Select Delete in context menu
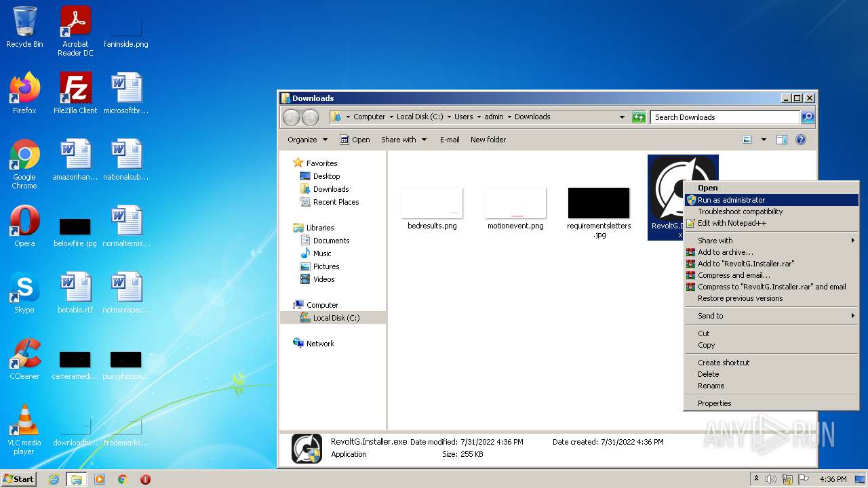Screen dimensions: 868x488 click(x=772, y=374)
